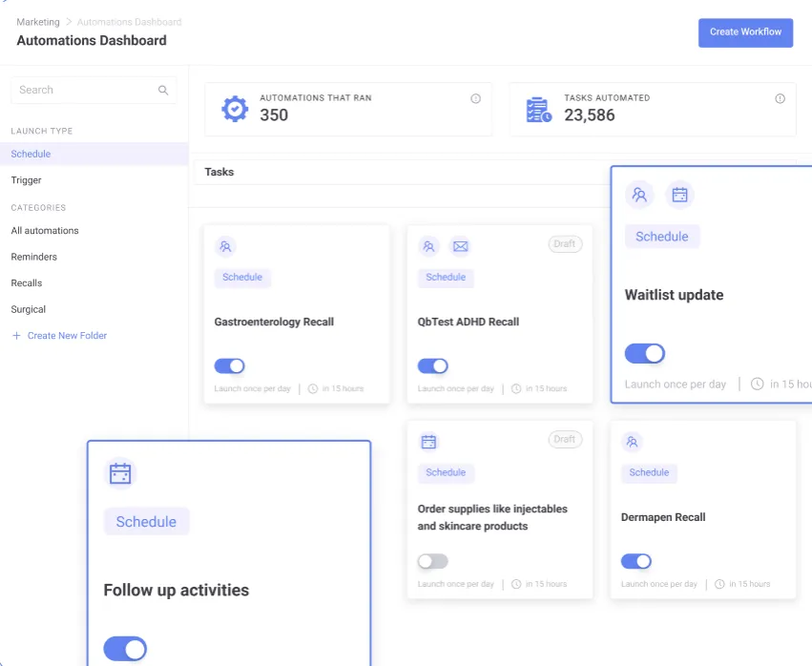
Task: Select Trigger launch type in sidebar
Action: coord(27,180)
